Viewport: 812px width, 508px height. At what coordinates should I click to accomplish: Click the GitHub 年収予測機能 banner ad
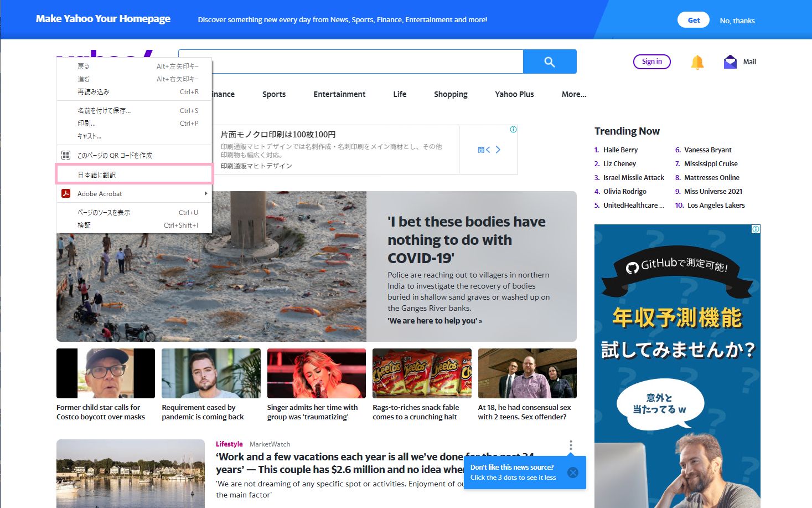[x=677, y=366]
